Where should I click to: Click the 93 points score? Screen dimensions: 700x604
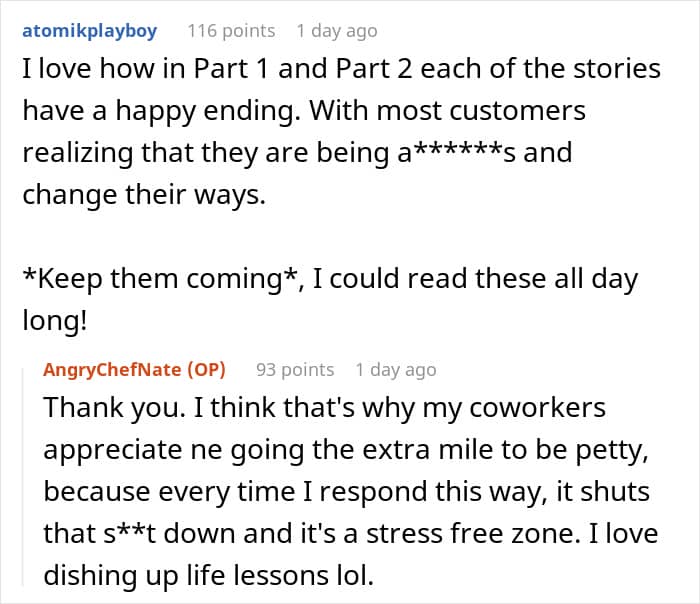tap(295, 370)
